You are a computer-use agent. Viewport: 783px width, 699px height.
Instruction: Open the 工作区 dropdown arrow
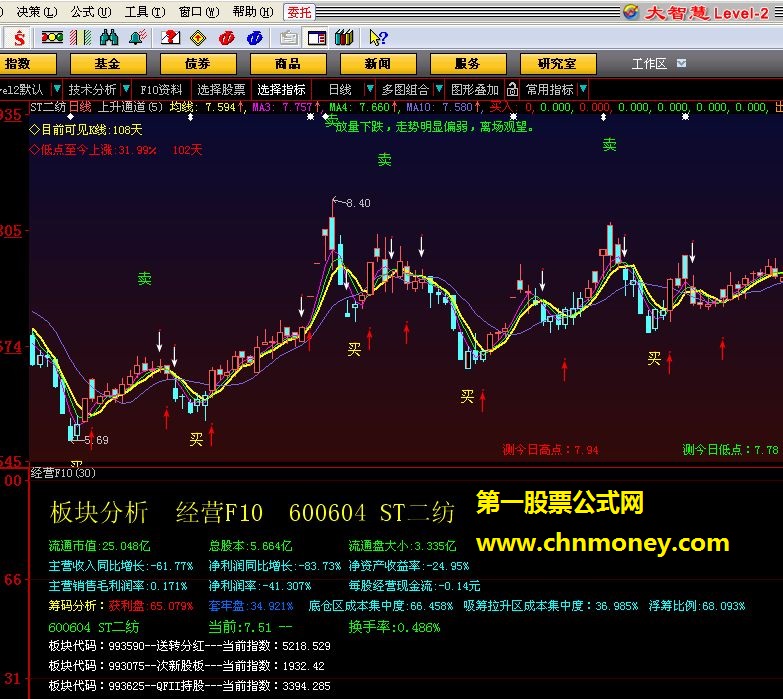click(681, 63)
